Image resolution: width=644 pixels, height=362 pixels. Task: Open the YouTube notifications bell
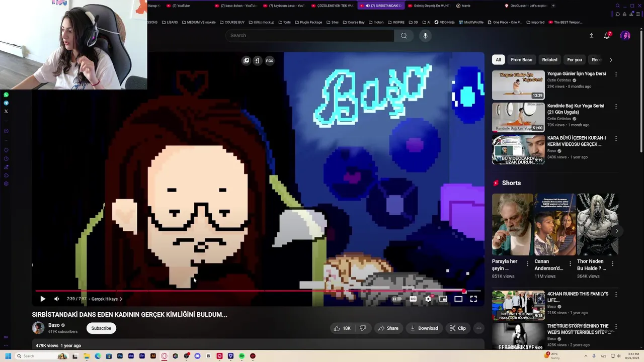607,36
